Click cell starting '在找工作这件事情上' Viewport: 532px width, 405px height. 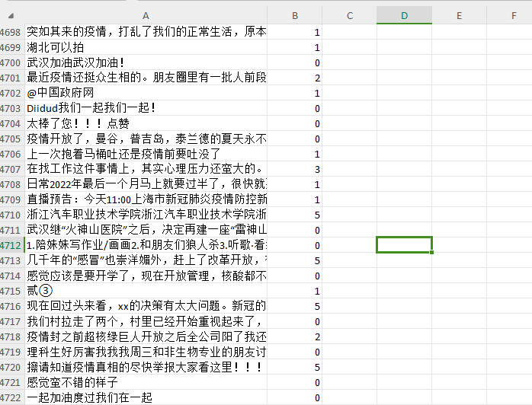[x=146, y=169]
